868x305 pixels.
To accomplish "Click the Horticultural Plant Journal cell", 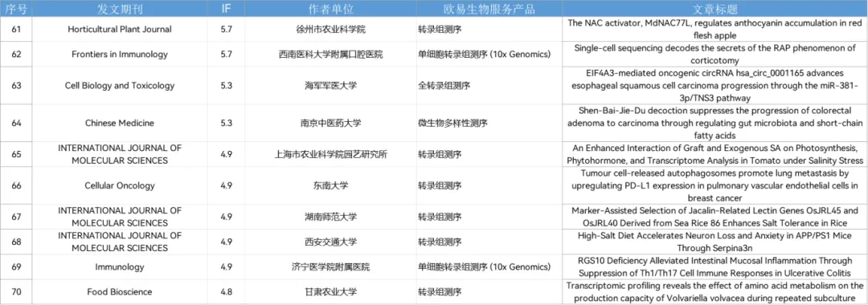I will pos(120,29).
